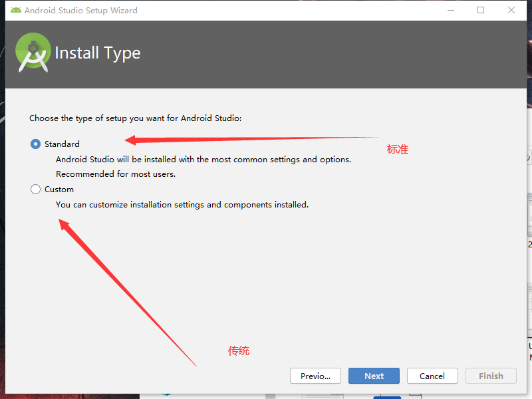Click 'Android Studio will be installed' description
The image size is (532, 399).
point(203,160)
